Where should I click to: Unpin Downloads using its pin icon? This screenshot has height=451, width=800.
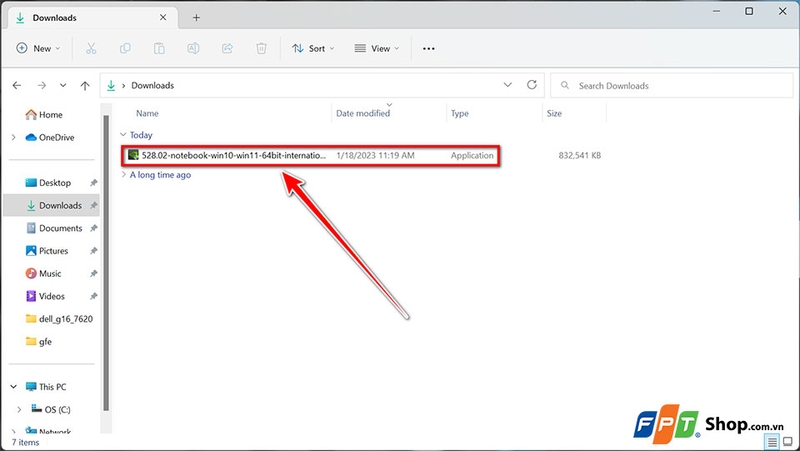point(93,205)
